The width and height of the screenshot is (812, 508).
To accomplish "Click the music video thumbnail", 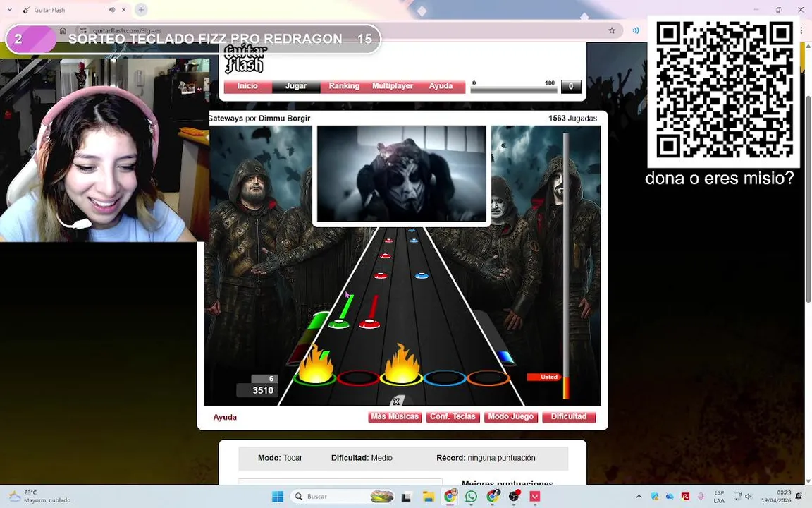I will [401, 174].
